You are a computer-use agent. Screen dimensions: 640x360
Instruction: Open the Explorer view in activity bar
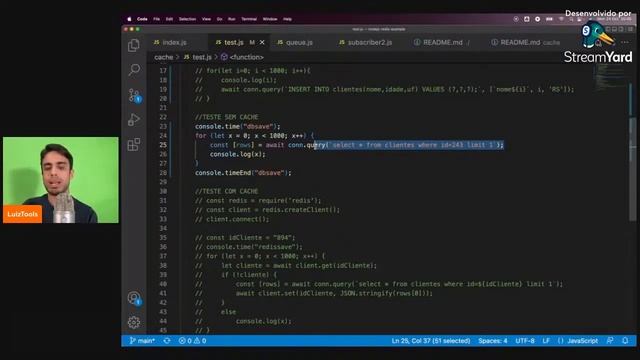click(x=133, y=45)
